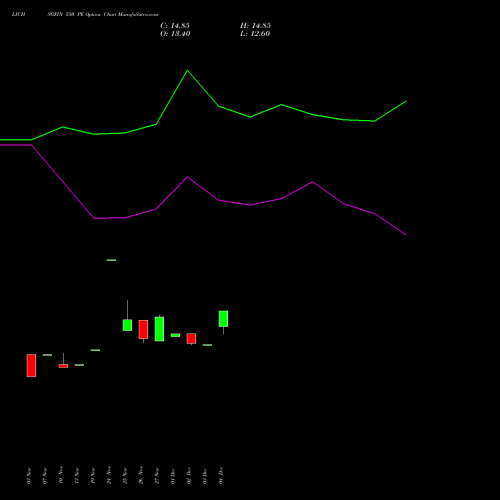Click the chart title mentioning 550 PE Option
The width and height of the screenshot is (500, 500).
click(x=85, y=14)
